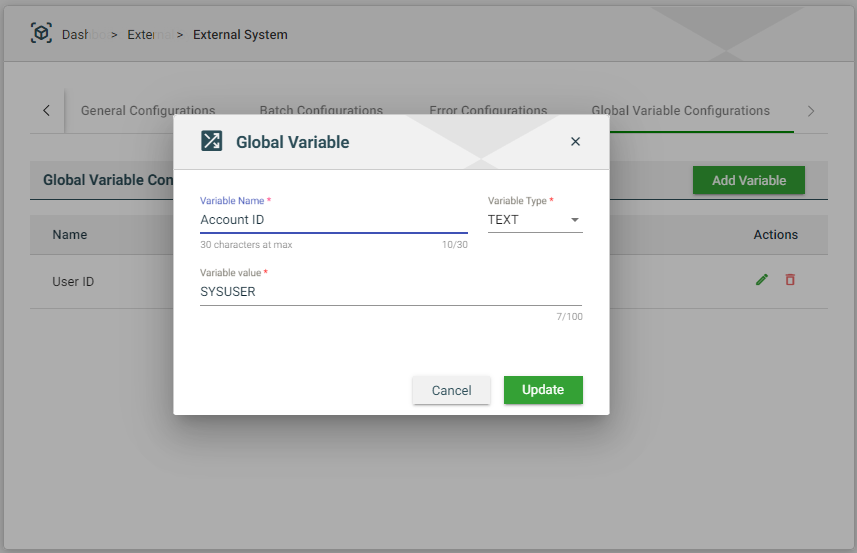
Task: Go to Global Variable Configurations tab
Action: tap(680, 111)
